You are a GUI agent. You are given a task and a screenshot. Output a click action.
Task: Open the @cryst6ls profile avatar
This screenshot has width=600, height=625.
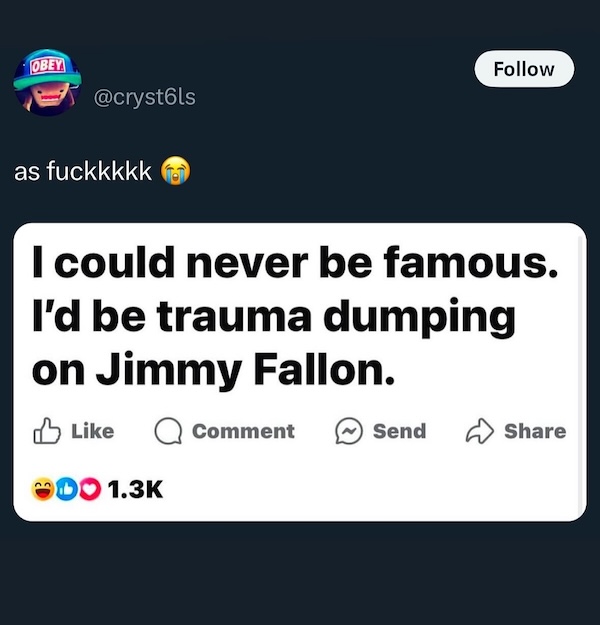click(x=47, y=83)
